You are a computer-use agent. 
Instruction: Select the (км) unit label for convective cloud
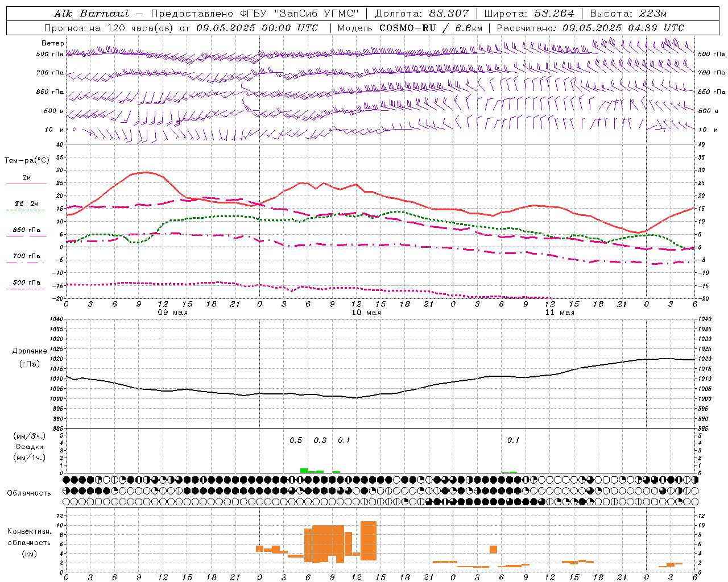click(30, 554)
